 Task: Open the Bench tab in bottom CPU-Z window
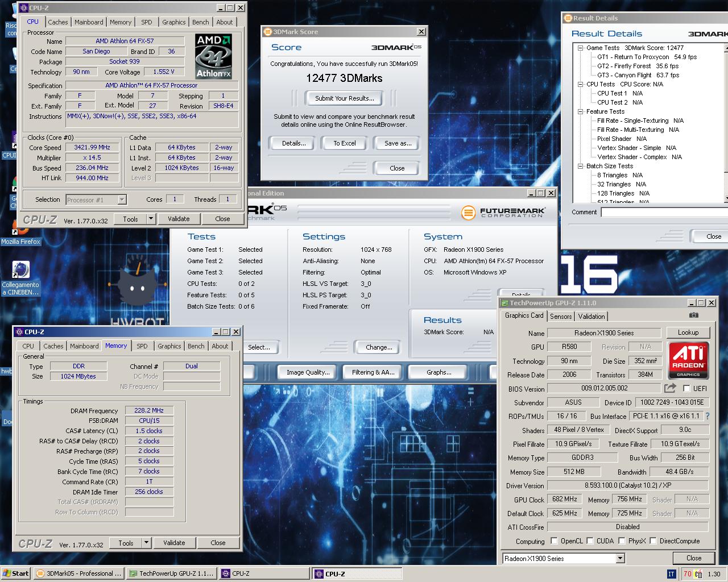(x=196, y=346)
